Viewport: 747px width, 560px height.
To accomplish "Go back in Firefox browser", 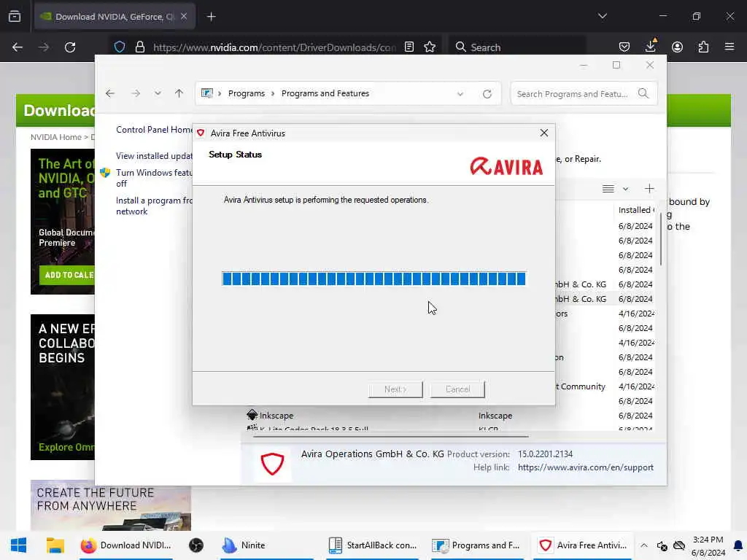I will point(18,47).
